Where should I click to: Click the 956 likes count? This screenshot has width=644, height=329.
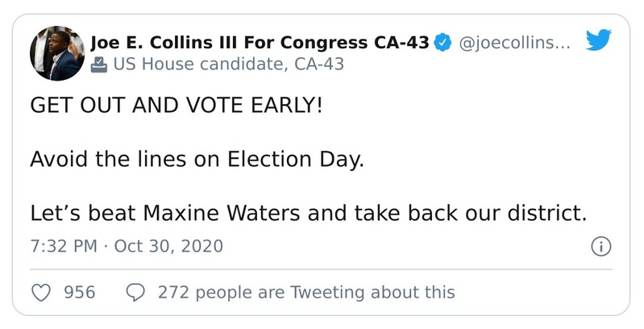tap(80, 292)
